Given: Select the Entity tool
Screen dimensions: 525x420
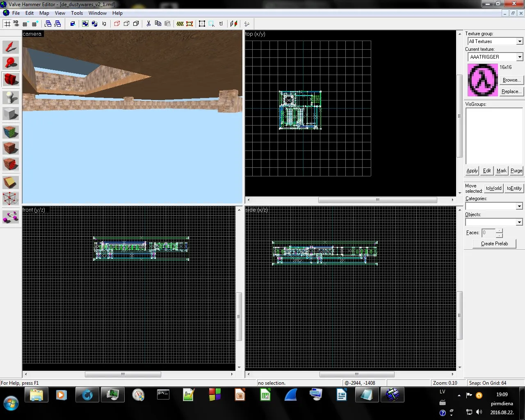Looking at the screenshot, I should tap(11, 98).
